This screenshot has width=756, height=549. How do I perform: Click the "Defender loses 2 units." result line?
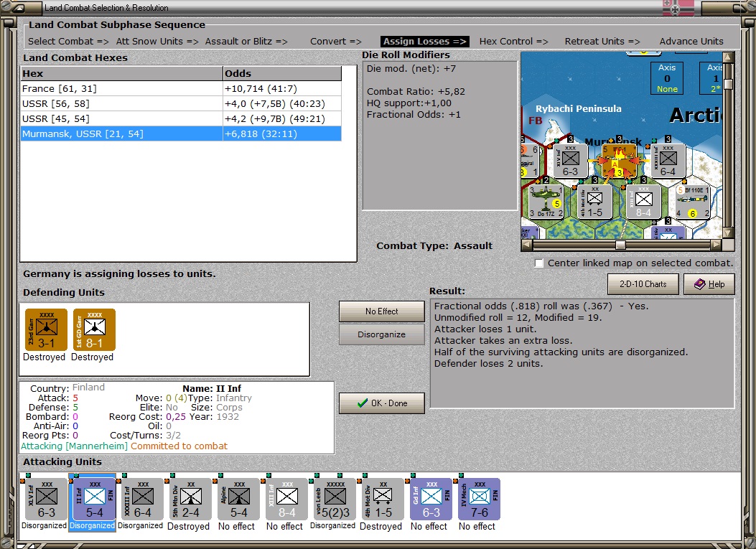click(x=488, y=363)
